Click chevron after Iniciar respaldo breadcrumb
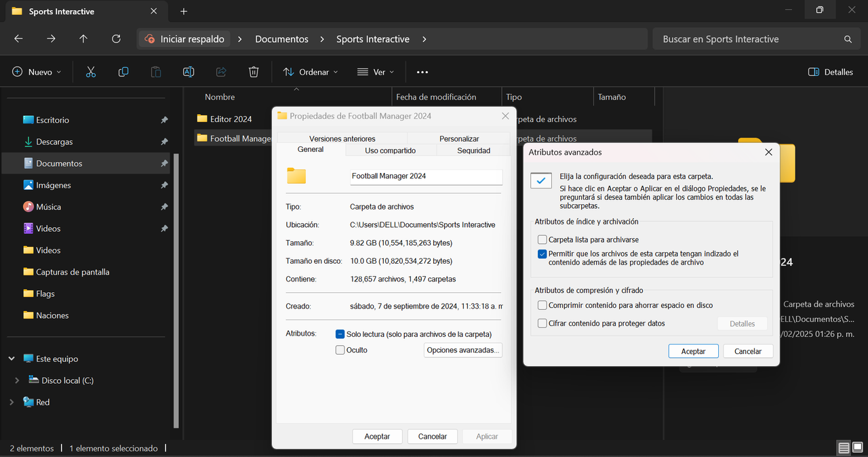This screenshot has width=868, height=457. 239,39
